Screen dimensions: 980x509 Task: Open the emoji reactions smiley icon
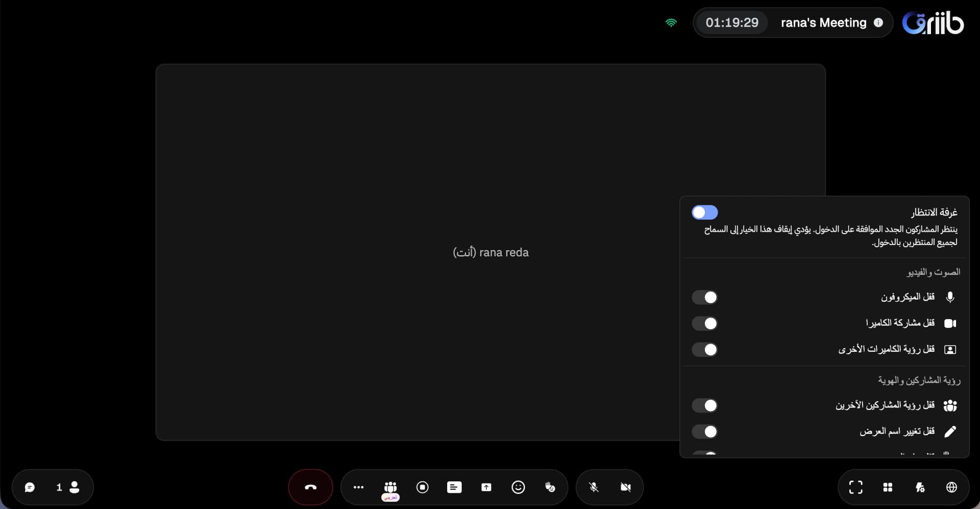[x=518, y=487]
